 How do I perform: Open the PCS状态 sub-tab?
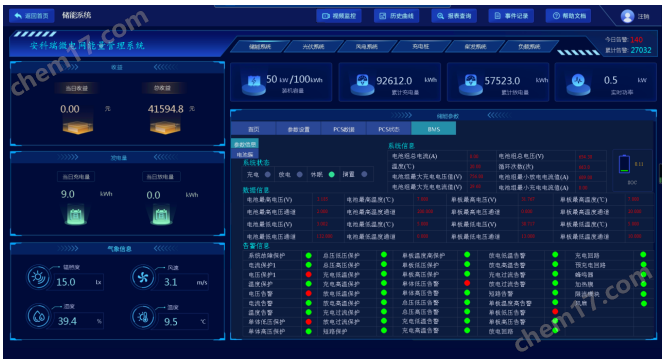389,129
